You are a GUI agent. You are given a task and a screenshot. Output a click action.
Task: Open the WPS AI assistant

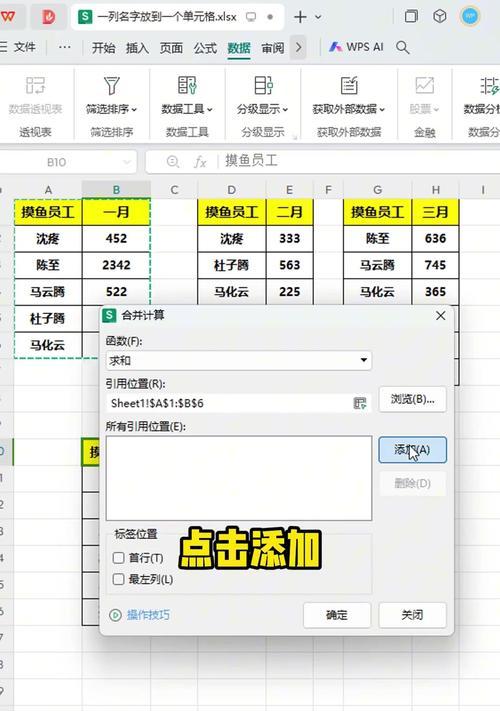pyautogui.click(x=356, y=47)
